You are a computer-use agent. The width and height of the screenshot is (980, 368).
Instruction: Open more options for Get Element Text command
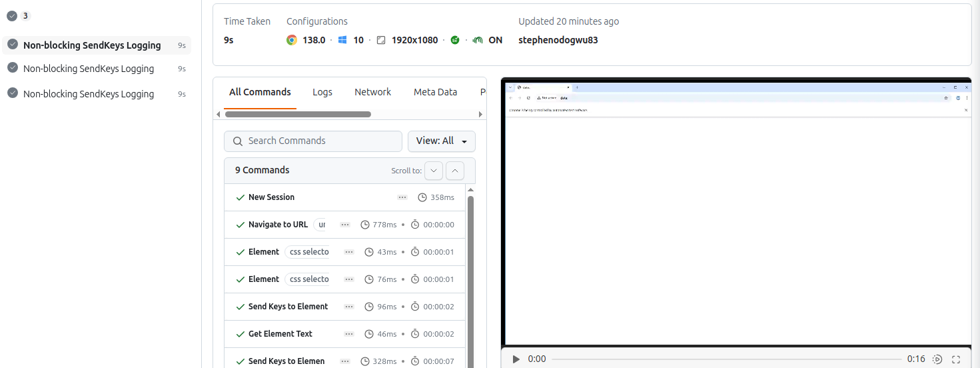348,334
